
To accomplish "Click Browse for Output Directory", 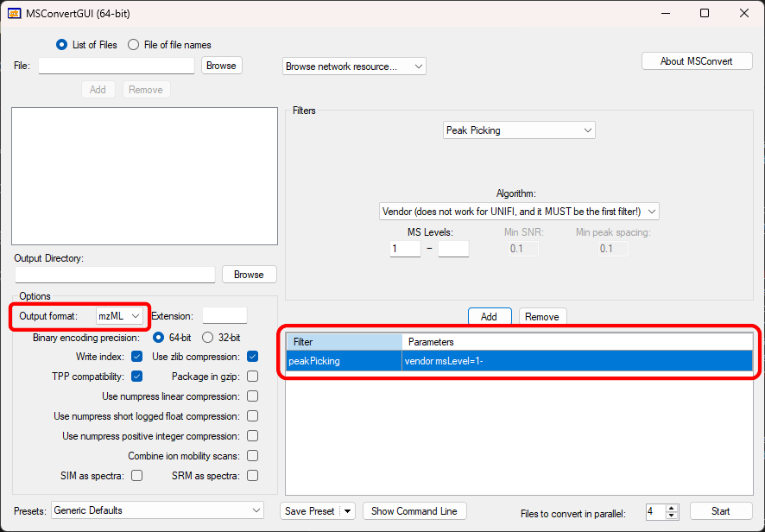I will click(250, 275).
